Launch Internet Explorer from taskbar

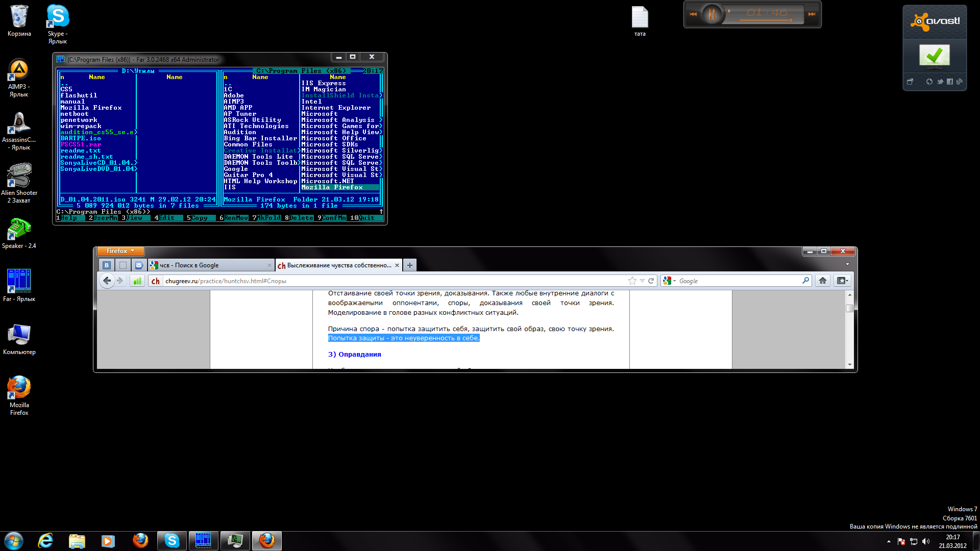(45, 541)
